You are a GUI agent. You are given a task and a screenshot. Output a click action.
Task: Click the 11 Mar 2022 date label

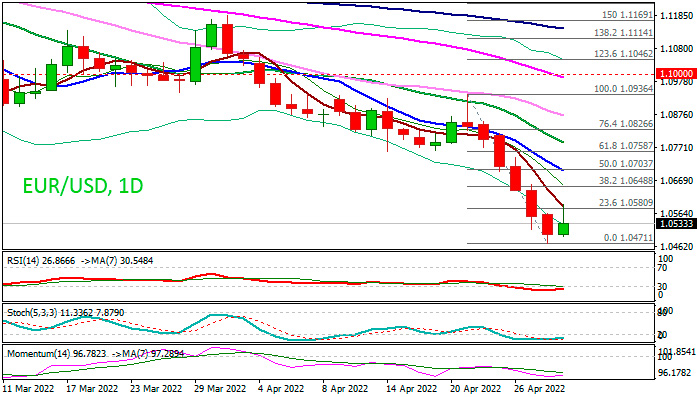[x=28, y=389]
